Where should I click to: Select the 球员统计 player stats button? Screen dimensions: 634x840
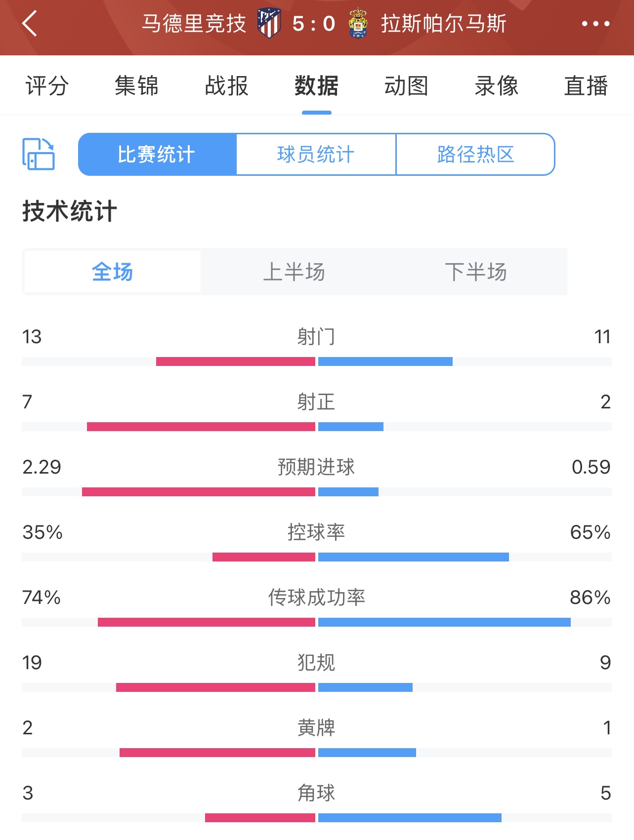click(316, 154)
